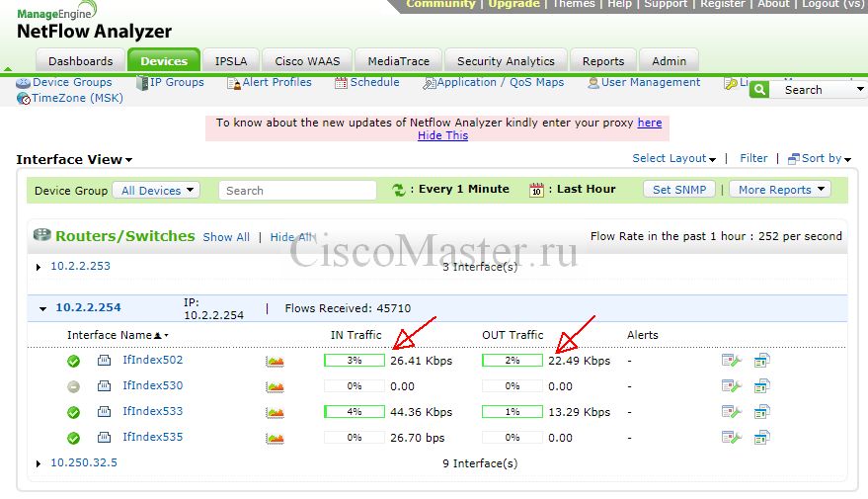Open the Select Layout dropdown
This screenshot has width=868, height=499.
(673, 158)
